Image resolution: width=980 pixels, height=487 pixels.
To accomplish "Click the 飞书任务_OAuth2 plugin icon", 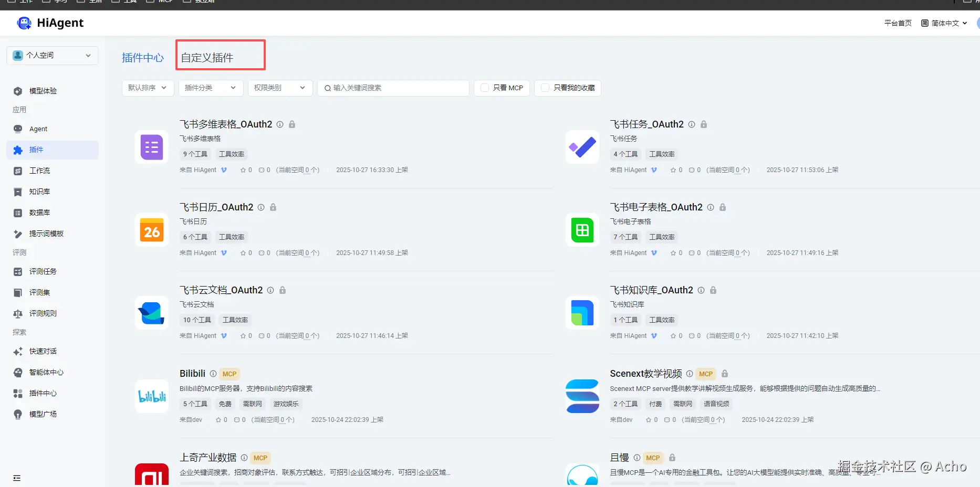I will (582, 147).
